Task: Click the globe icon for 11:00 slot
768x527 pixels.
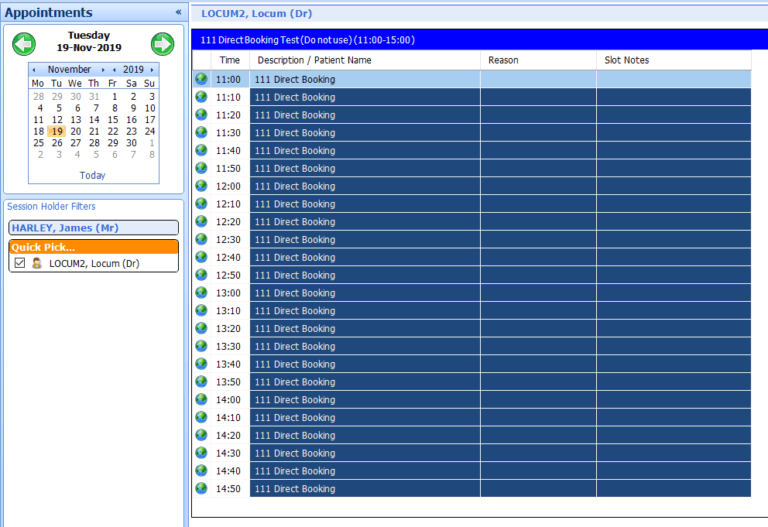Action: [201, 79]
